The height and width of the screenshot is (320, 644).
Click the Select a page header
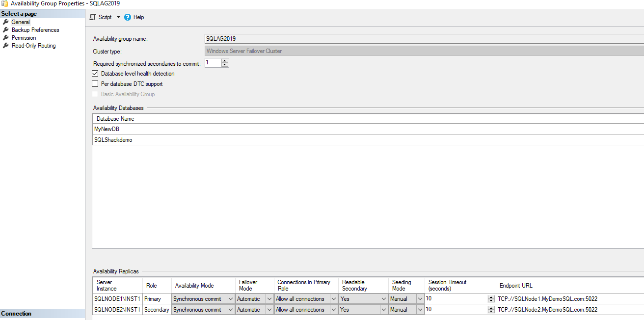pos(42,14)
